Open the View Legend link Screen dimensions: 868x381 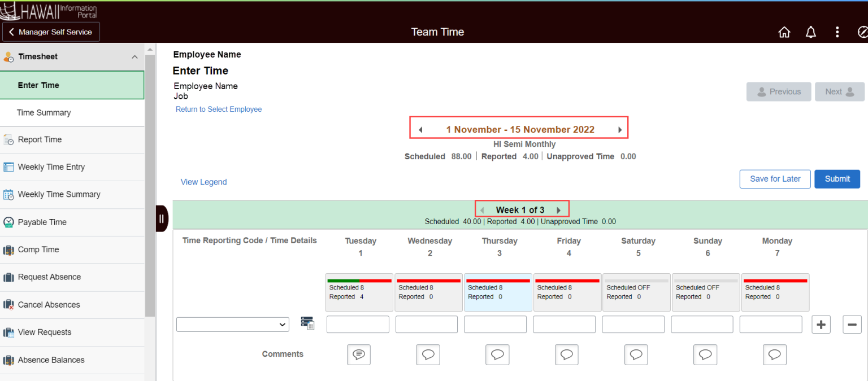tap(203, 182)
